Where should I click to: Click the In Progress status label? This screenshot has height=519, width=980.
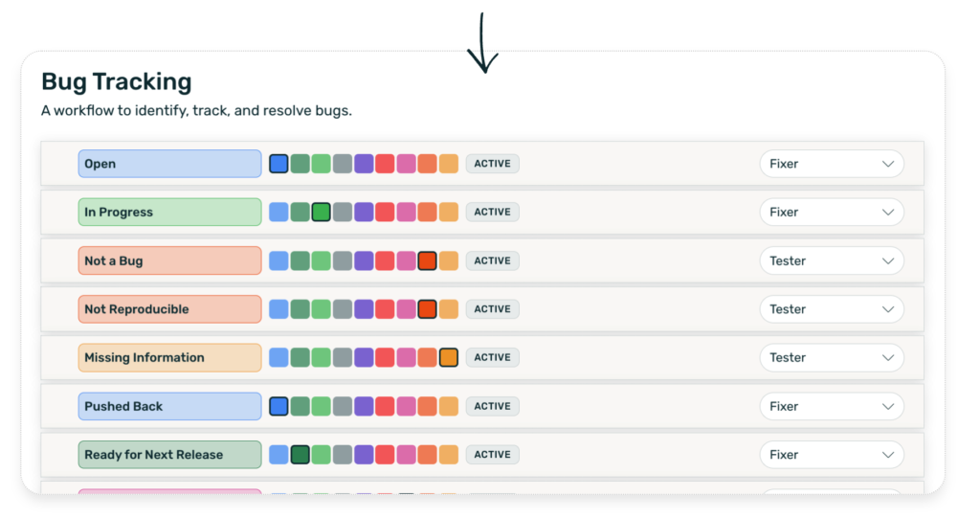click(169, 213)
